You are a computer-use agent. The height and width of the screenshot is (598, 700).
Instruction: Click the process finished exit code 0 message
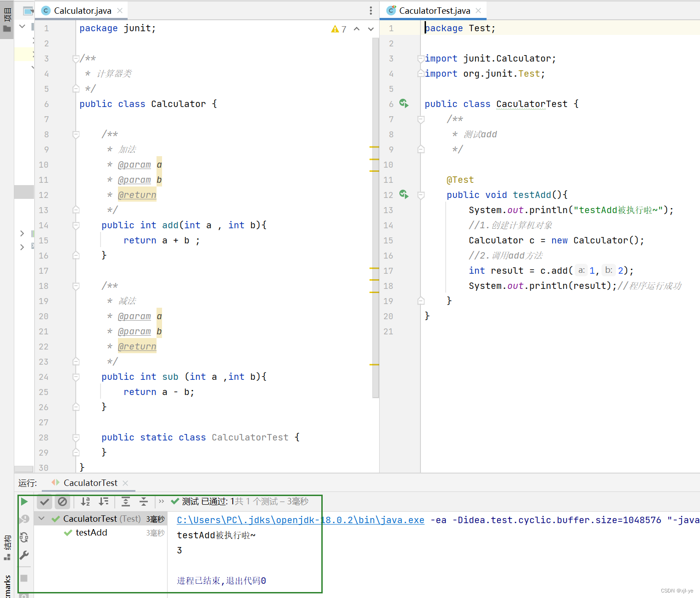pos(221,581)
